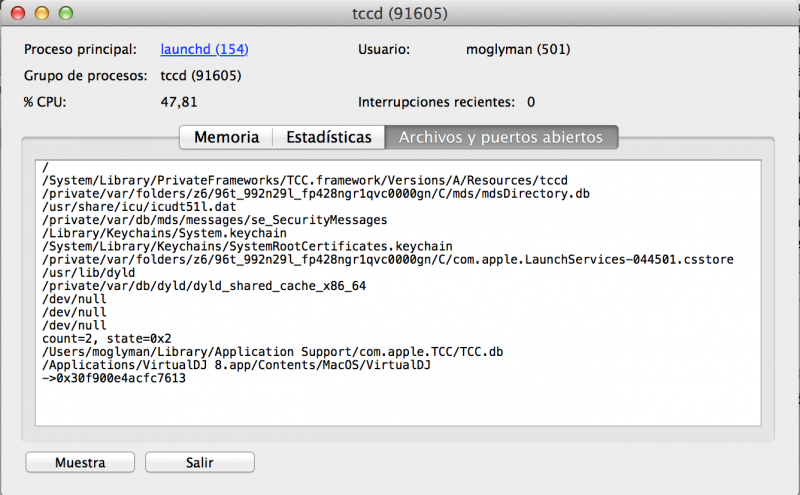The image size is (800, 495).
Task: Minimize the window with yellow button
Action: click(42, 13)
